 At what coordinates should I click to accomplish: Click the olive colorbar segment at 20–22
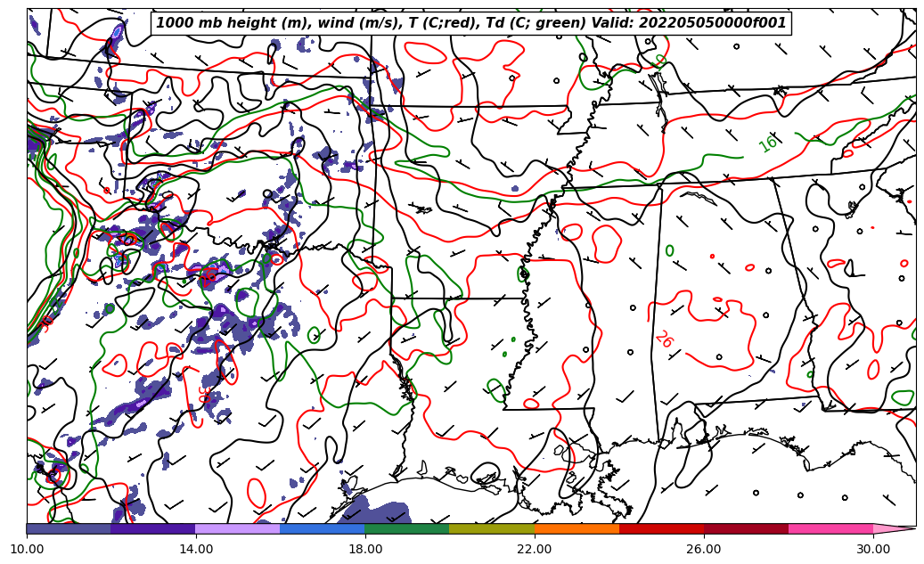pyautogui.click(x=492, y=528)
